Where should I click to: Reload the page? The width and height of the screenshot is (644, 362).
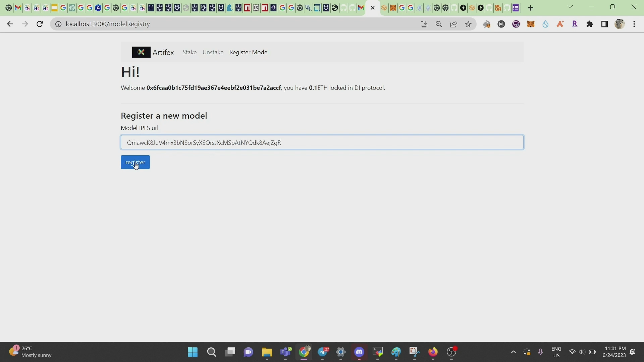pos(40,24)
